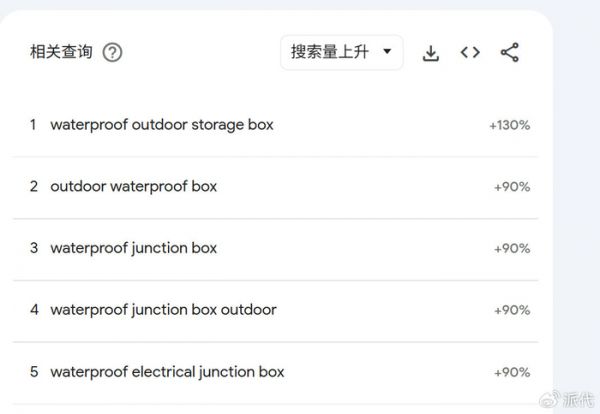Open the 搜索量上升 dropdown
The image size is (600, 414).
pos(341,53)
